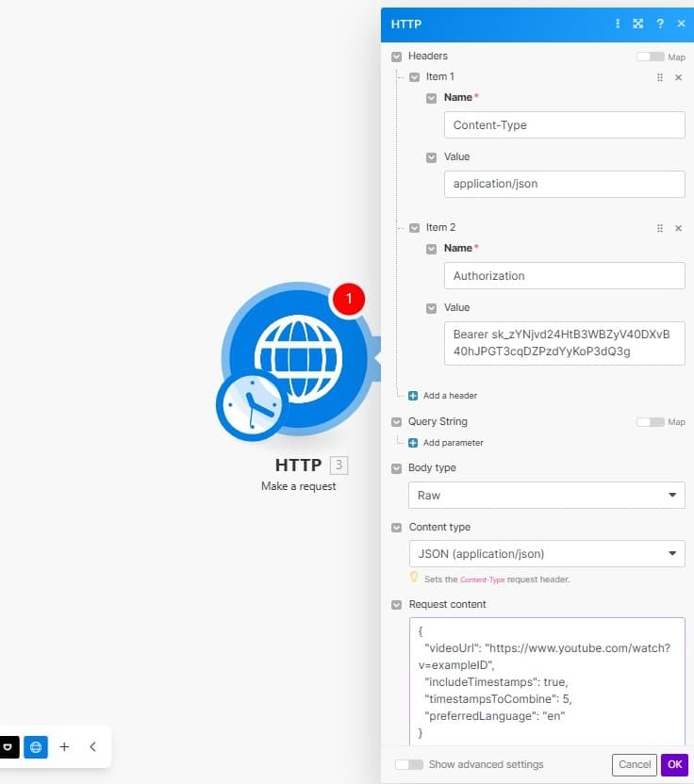This screenshot has height=784, width=694.
Task: Collapse the Content type section
Action: click(396, 528)
